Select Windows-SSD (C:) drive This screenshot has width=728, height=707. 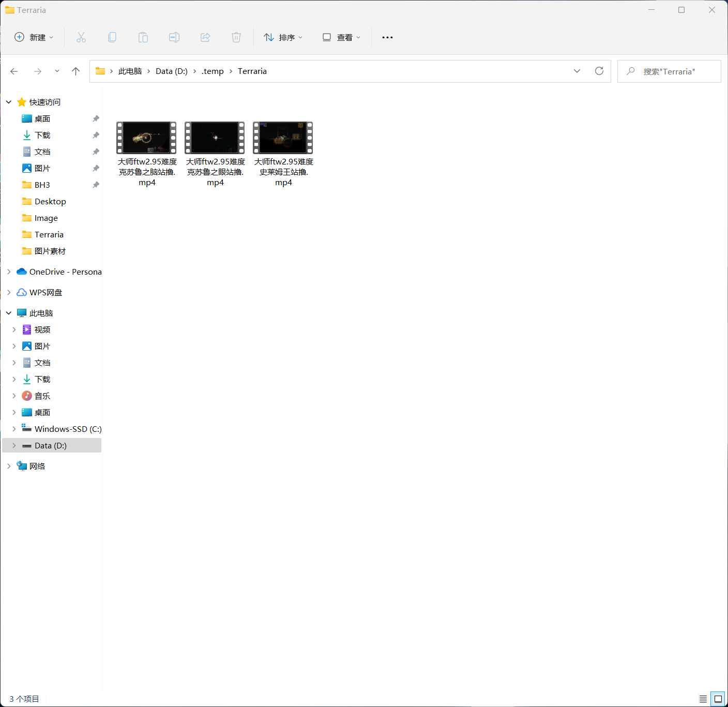[68, 429]
